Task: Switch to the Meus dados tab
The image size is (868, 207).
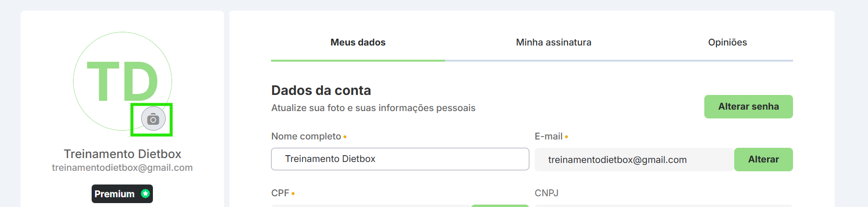Action: 358,43
